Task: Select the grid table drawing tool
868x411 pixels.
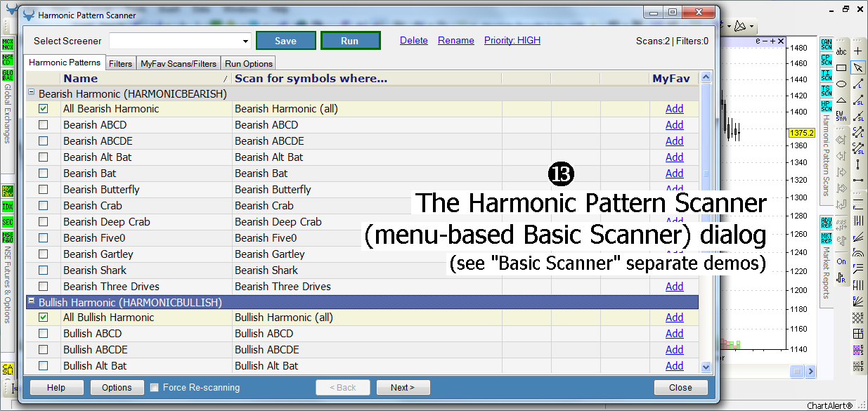Action: [x=858, y=334]
